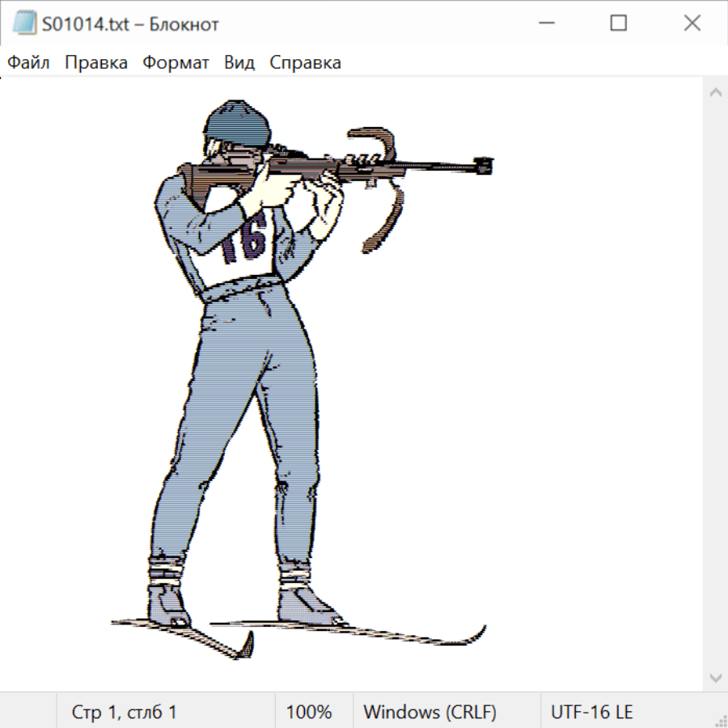Click the scroll down arrow on the vertical scrollbar

(x=715, y=677)
